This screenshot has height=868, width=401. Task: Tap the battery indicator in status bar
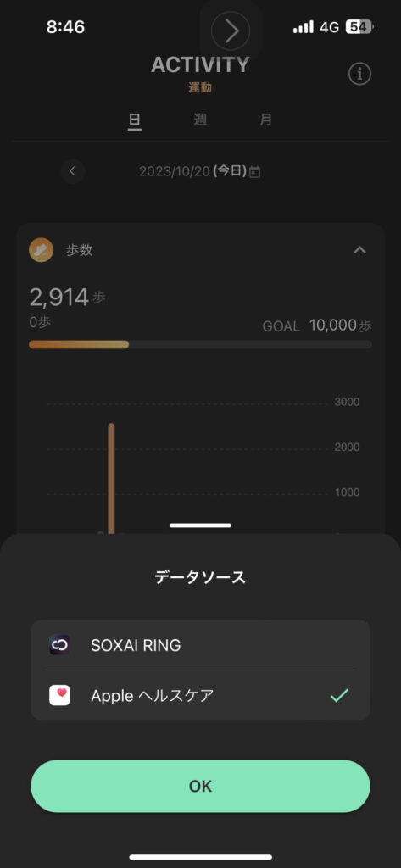pyautogui.click(x=359, y=27)
